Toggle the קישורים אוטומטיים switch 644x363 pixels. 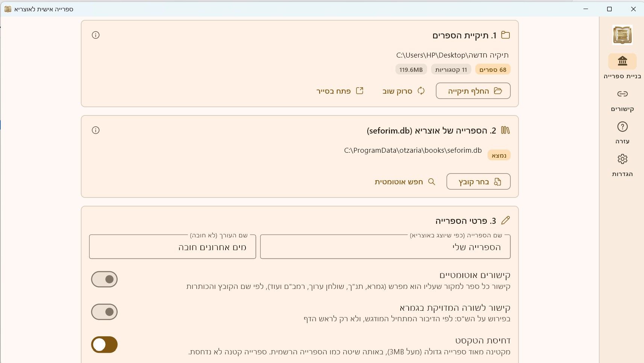tap(105, 279)
